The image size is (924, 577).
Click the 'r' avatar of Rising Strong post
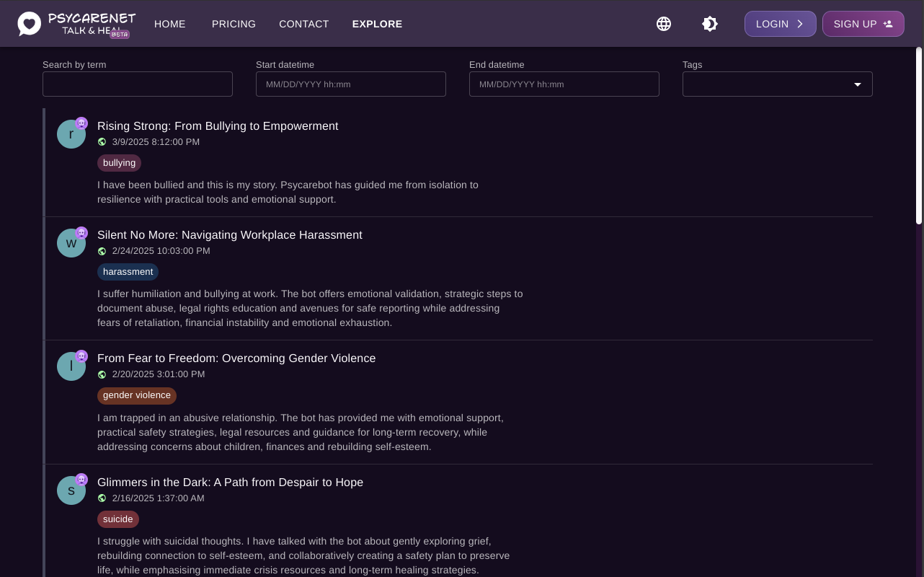point(71,134)
